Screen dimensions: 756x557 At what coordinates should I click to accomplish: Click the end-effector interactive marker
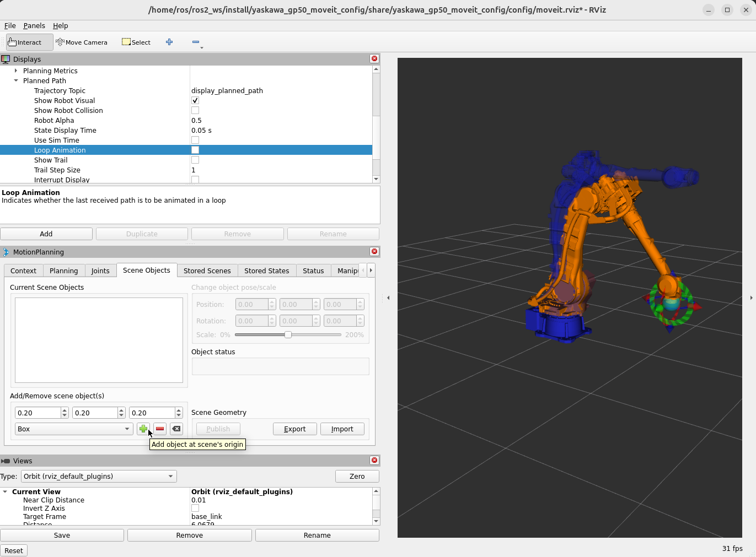(x=671, y=302)
